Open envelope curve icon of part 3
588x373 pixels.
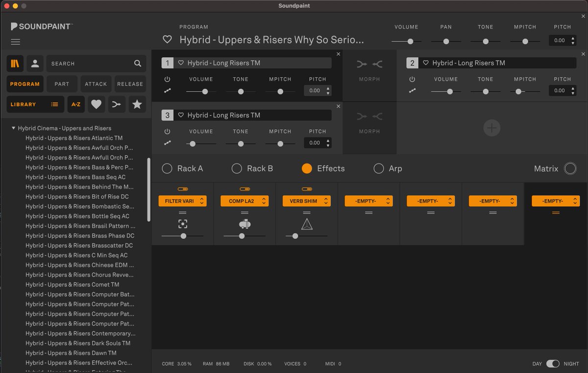point(167,143)
